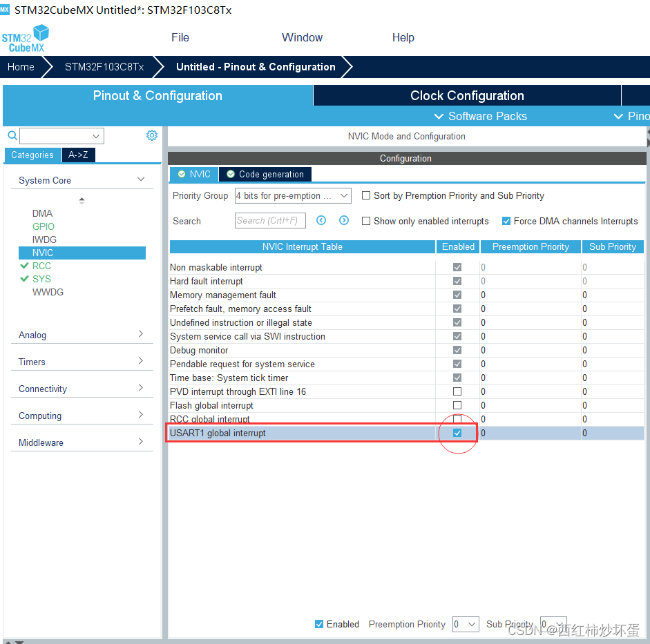Select Non maskable interrupt row
The image size is (650, 644).
[x=406, y=268]
